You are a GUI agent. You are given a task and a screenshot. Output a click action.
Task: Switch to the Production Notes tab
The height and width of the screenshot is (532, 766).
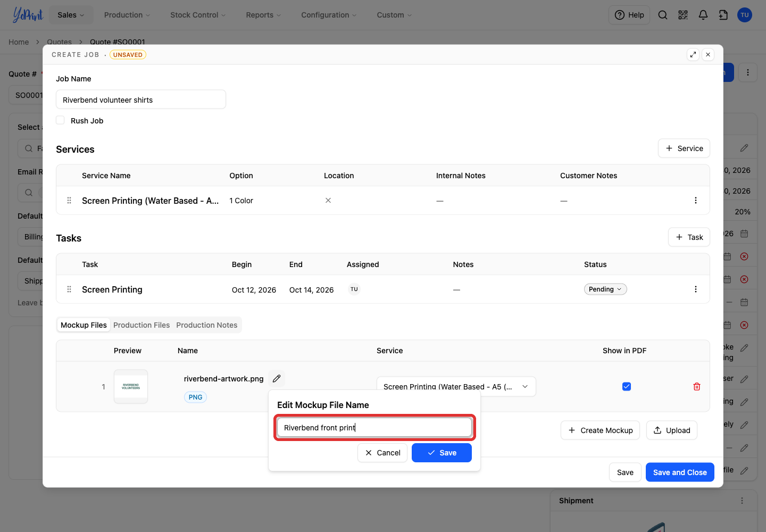[207, 325]
